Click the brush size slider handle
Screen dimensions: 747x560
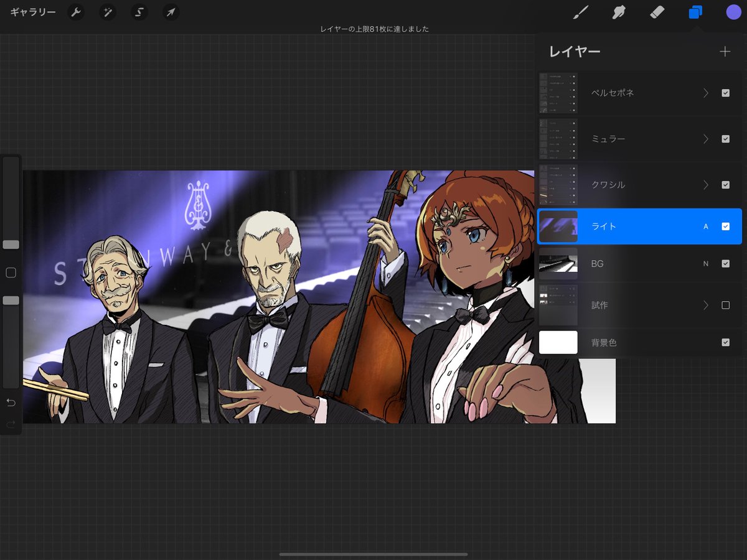(11, 245)
